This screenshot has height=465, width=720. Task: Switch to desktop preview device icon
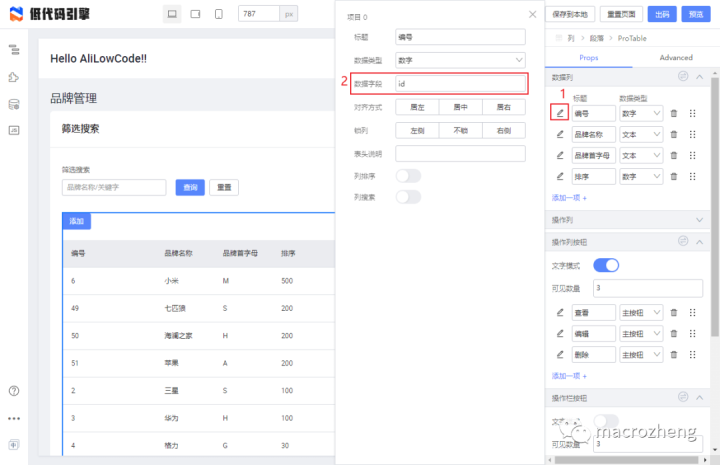[172, 14]
